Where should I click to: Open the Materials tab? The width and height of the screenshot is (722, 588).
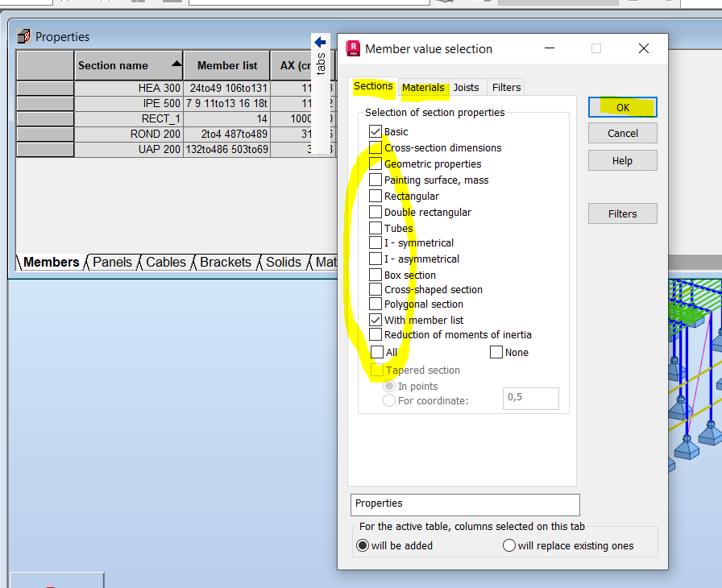423,88
